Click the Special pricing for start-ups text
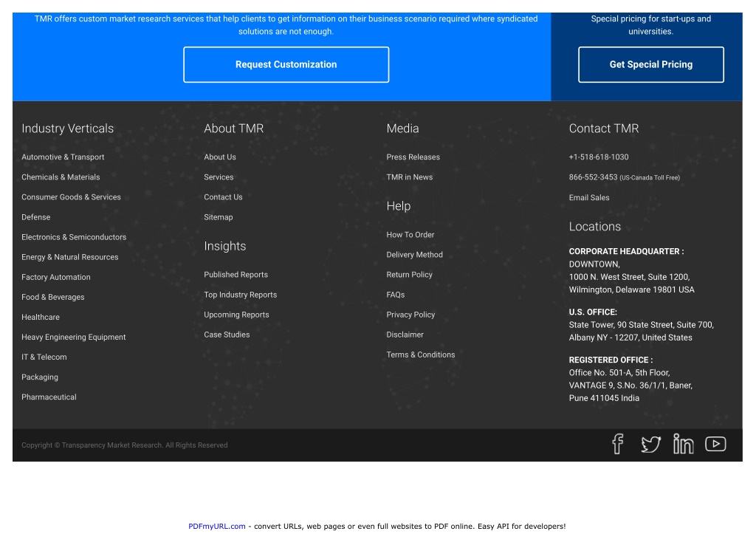756x534 pixels. pos(651,25)
